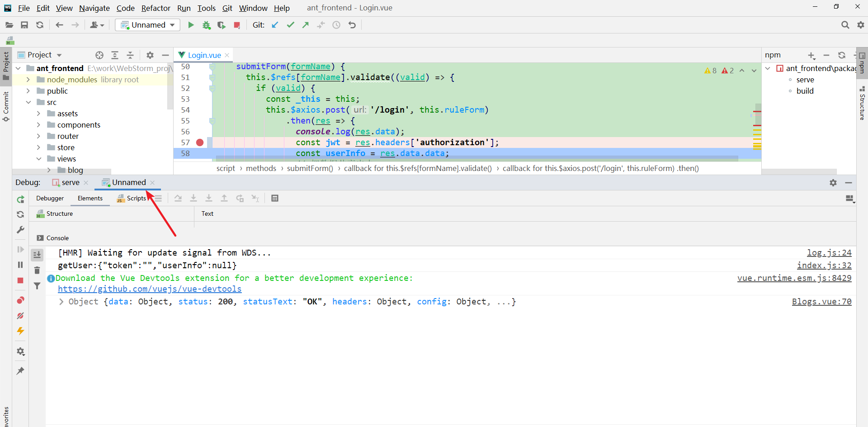Open the Refactor menu
868x427 pixels.
click(x=156, y=8)
